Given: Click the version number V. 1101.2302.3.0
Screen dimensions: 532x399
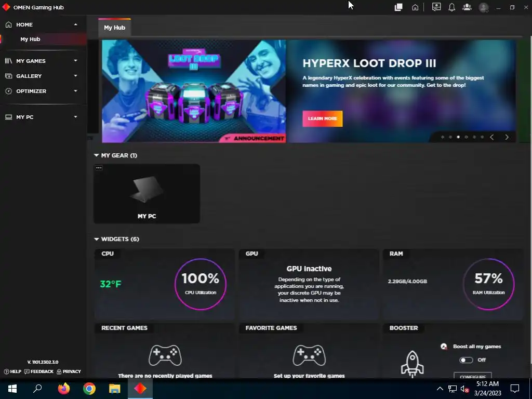Looking at the screenshot, I should point(43,362).
